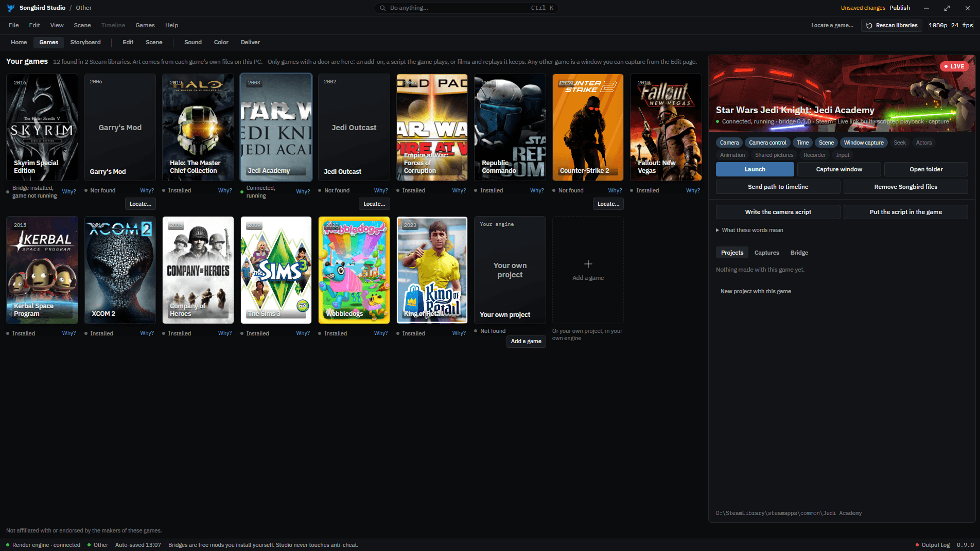Select the XCOM 2 game card

coord(120,270)
